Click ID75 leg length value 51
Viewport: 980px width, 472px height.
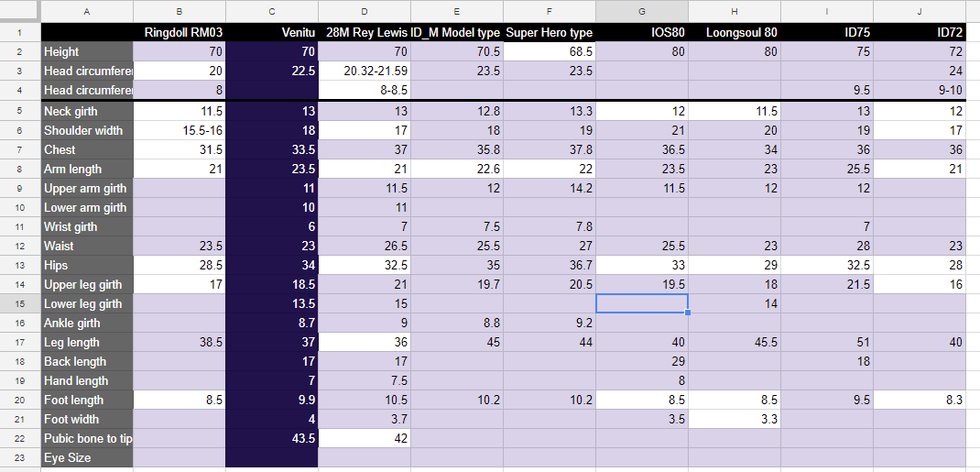click(827, 343)
